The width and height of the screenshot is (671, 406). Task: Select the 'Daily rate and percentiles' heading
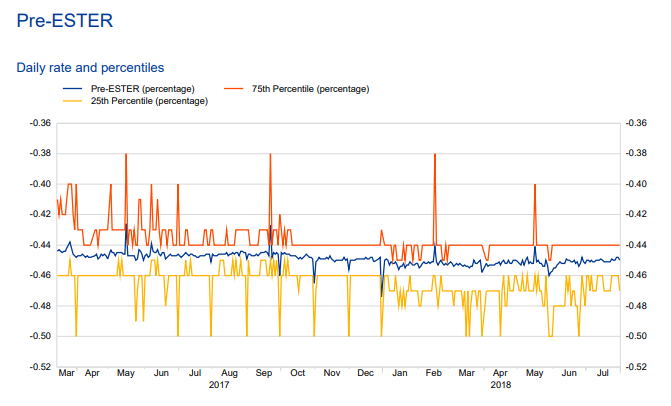(x=89, y=68)
